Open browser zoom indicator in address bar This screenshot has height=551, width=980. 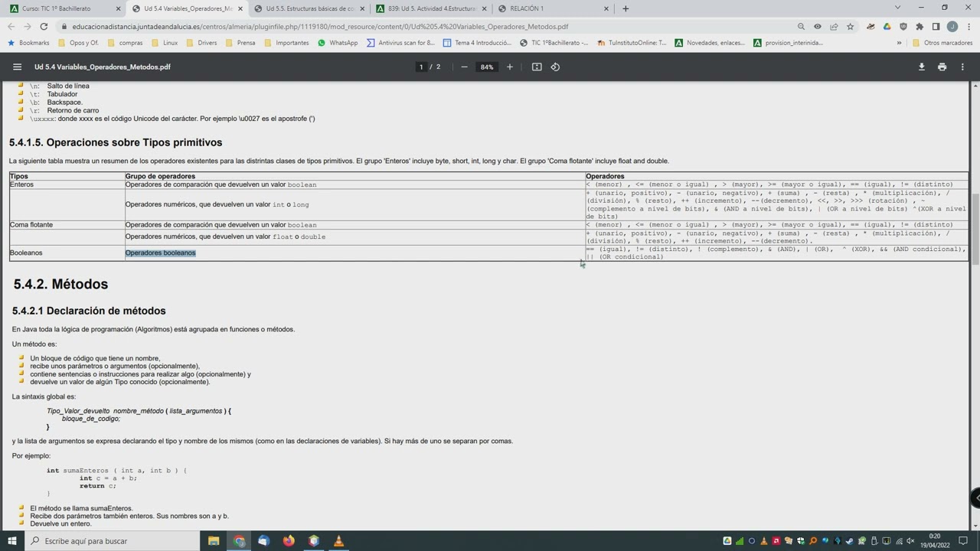(801, 26)
